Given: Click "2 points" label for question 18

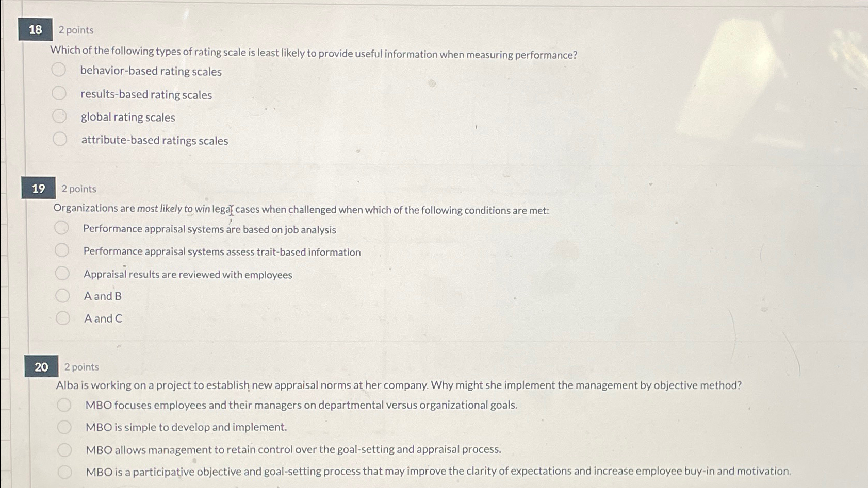Looking at the screenshot, I should coord(76,30).
